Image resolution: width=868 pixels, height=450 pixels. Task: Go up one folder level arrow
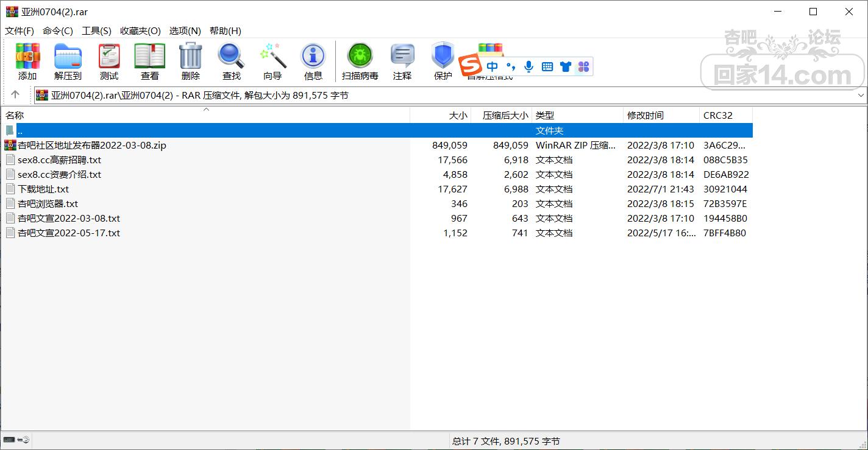click(15, 95)
